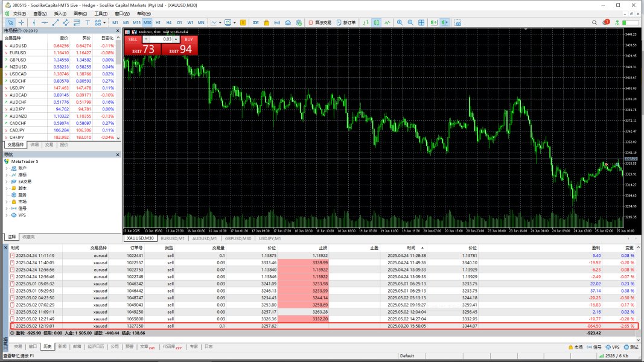Click the text label (T) tool
644x362 pixels.
[88, 22]
